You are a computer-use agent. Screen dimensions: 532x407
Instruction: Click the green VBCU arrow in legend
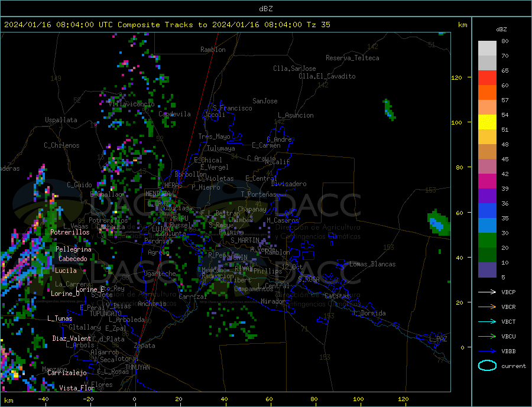tap(487, 337)
